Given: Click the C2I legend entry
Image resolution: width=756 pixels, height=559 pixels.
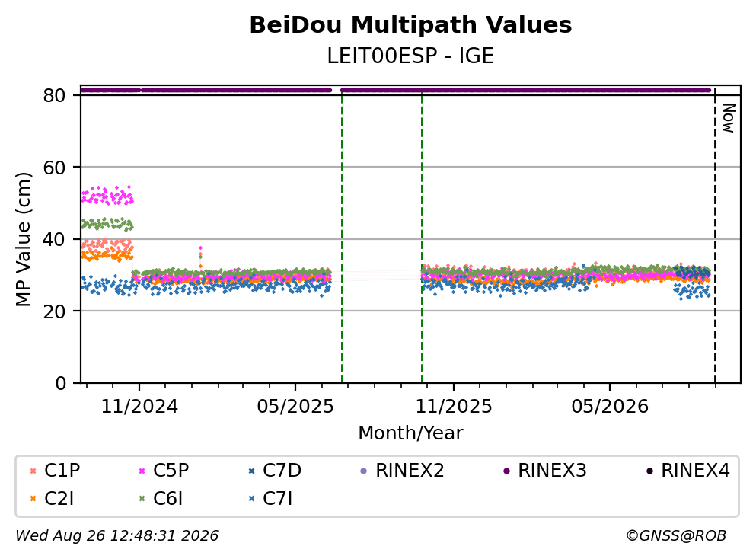Looking at the screenshot, I should tap(52, 499).
